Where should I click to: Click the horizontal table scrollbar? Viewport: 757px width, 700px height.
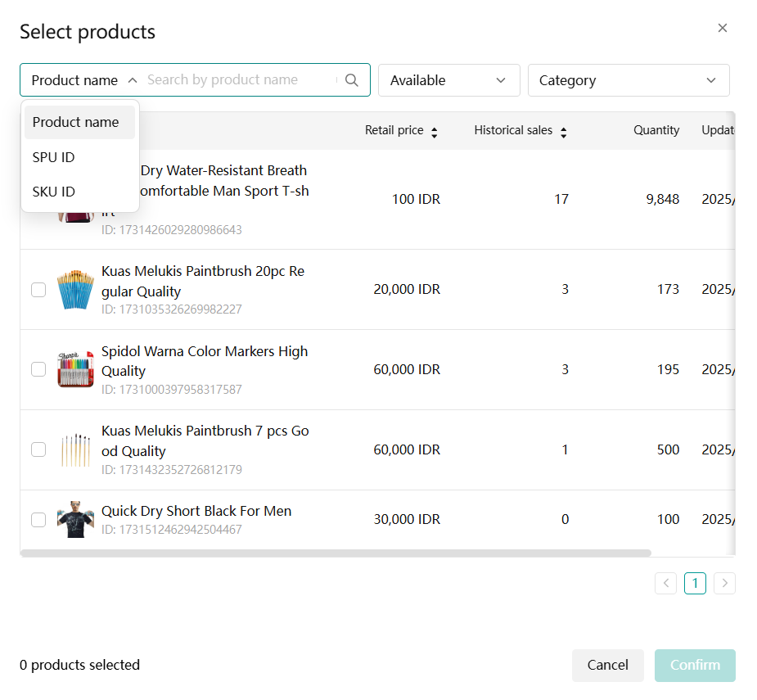tap(336, 553)
